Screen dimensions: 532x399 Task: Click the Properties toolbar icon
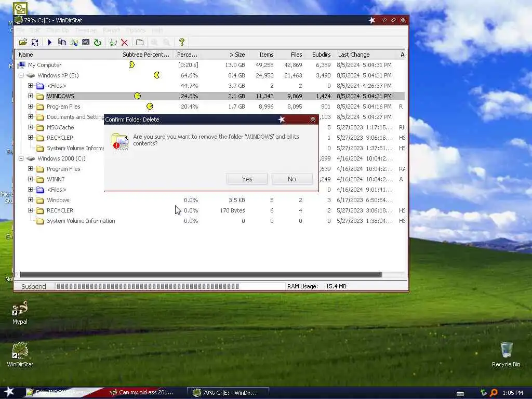139,42
